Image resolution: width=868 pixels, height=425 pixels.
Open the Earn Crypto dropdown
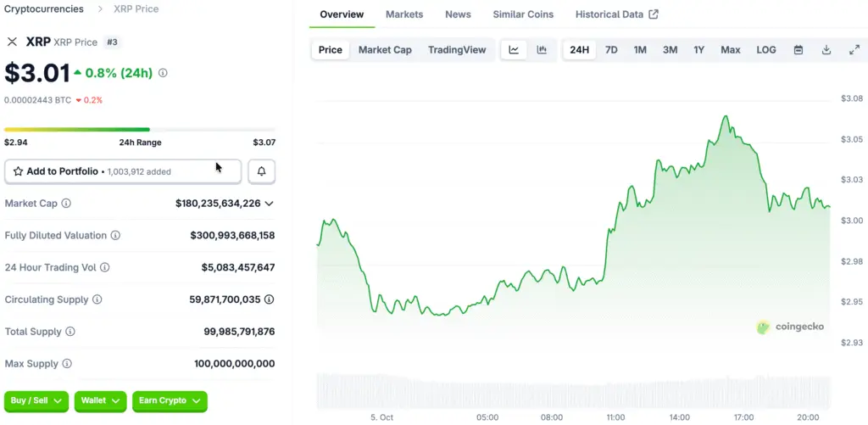[170, 400]
